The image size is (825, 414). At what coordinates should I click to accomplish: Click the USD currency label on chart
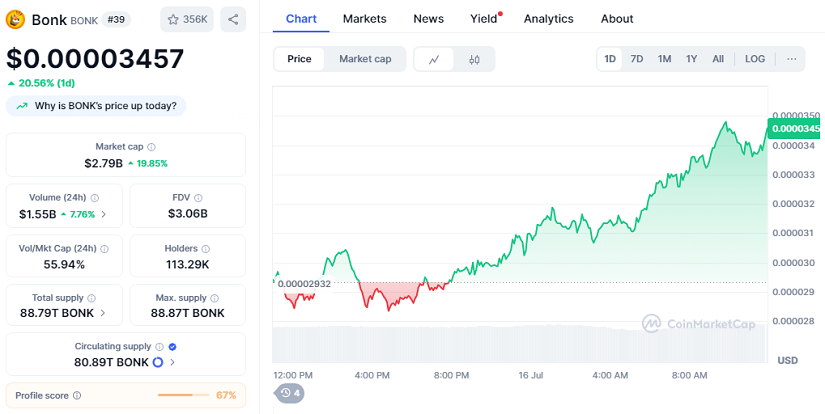788,360
